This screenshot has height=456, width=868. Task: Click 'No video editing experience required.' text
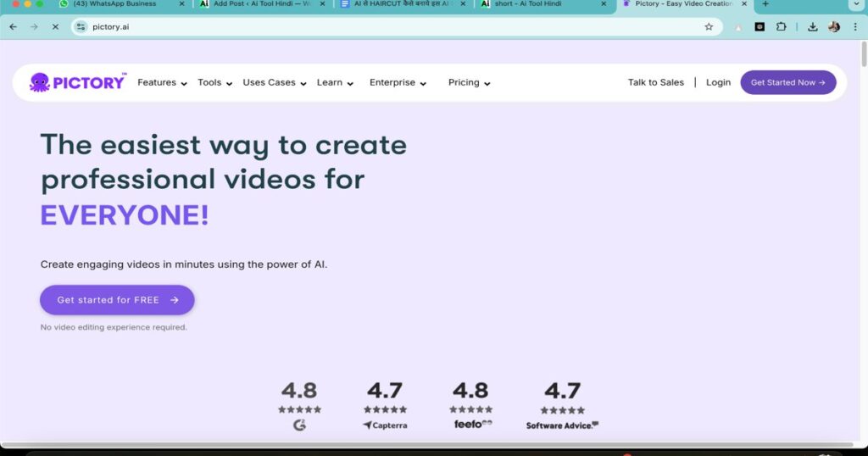pyautogui.click(x=114, y=328)
